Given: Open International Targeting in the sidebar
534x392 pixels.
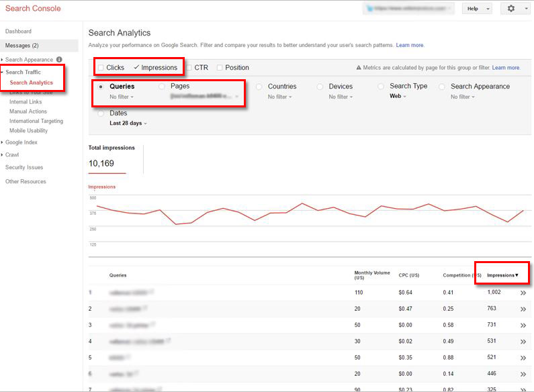Looking at the screenshot, I should [36, 121].
